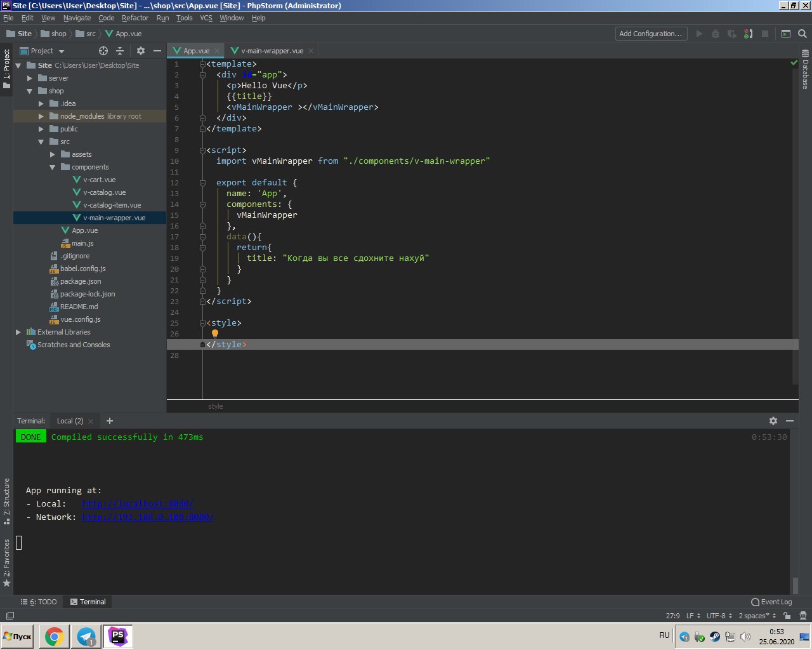The width and height of the screenshot is (812, 650).
Task: Open the Navigate menu
Action: (x=77, y=18)
